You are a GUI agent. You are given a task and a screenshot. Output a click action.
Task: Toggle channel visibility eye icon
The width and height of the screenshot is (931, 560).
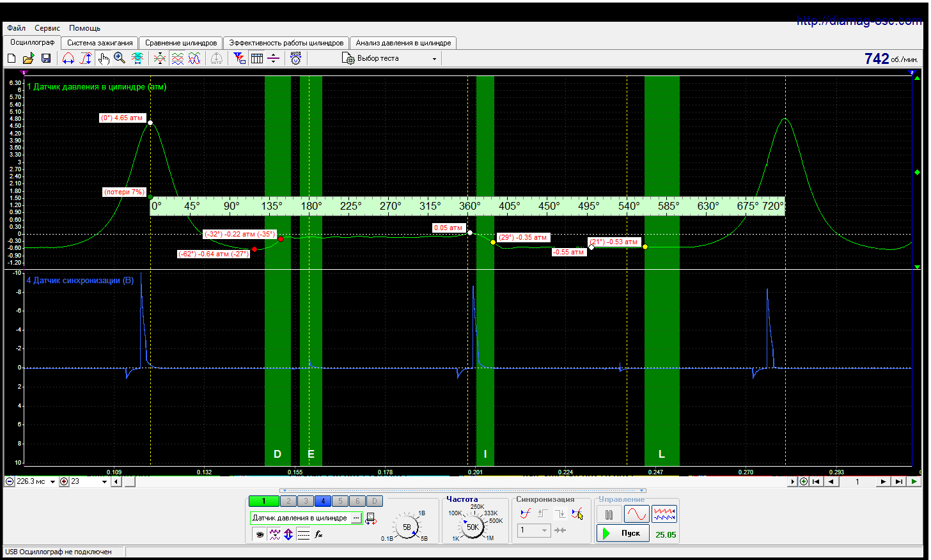260,534
